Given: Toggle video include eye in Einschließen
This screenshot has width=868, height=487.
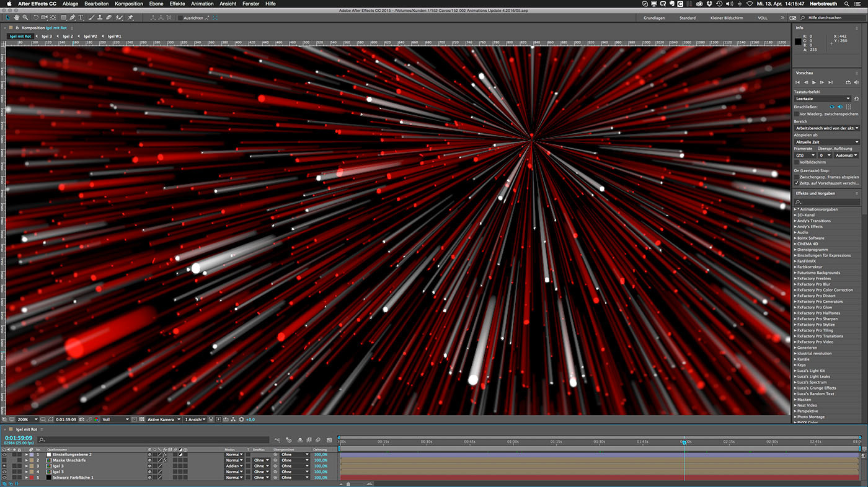Looking at the screenshot, I should [832, 107].
